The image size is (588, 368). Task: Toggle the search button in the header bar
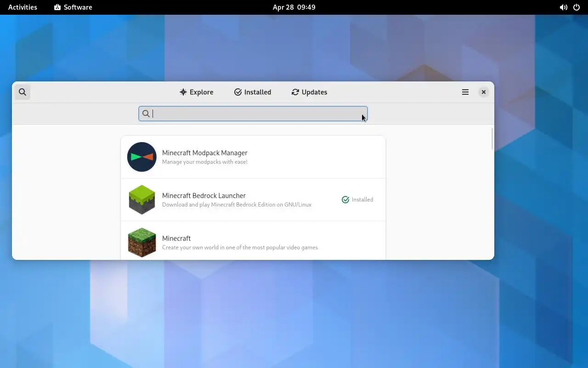pyautogui.click(x=23, y=92)
